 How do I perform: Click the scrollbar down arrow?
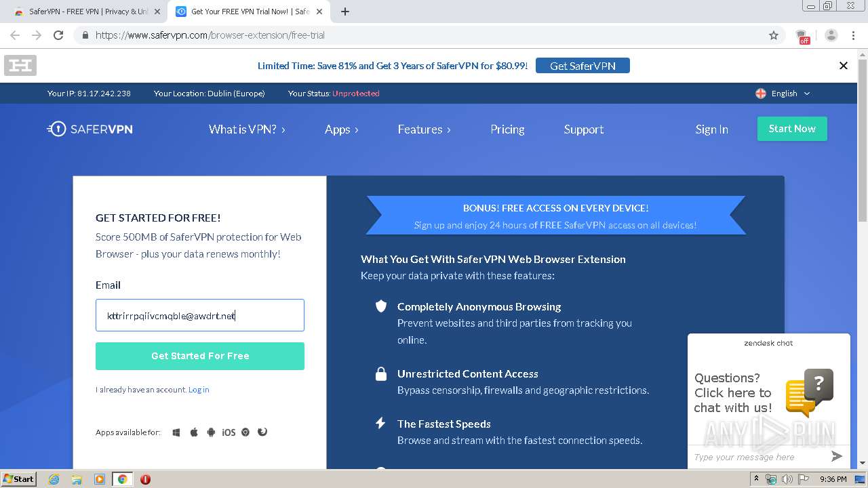point(863,464)
